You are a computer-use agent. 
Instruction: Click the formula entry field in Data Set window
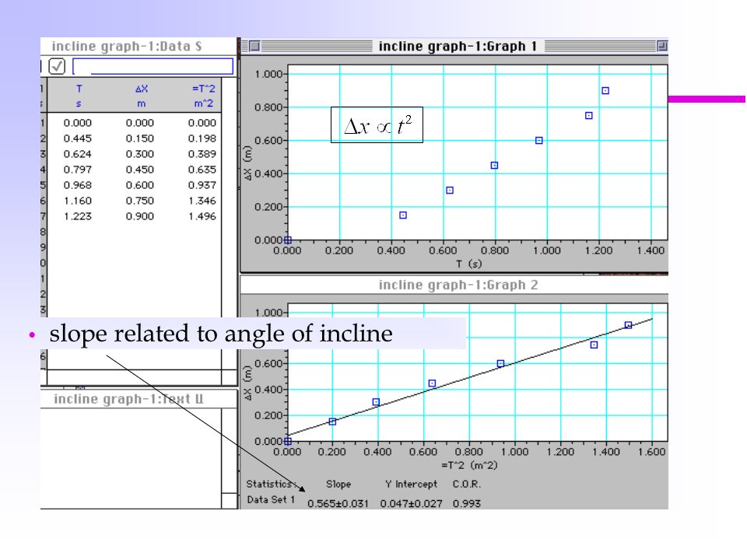(x=153, y=67)
